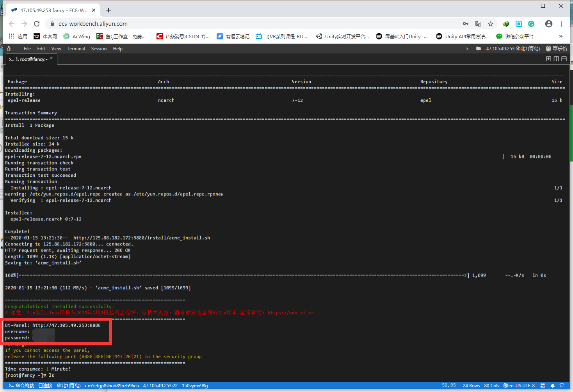Split terminal horizontally with the row icon
The height and width of the screenshot is (392, 573).
coord(564,59)
